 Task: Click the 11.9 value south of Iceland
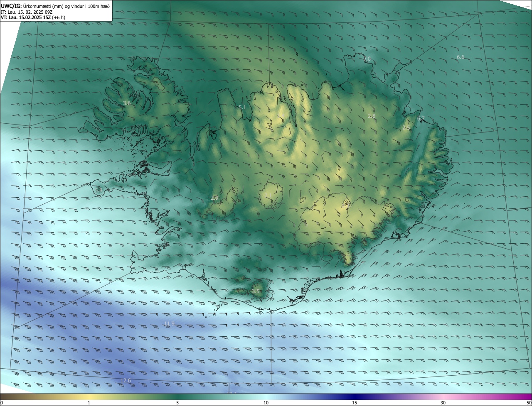(169, 324)
